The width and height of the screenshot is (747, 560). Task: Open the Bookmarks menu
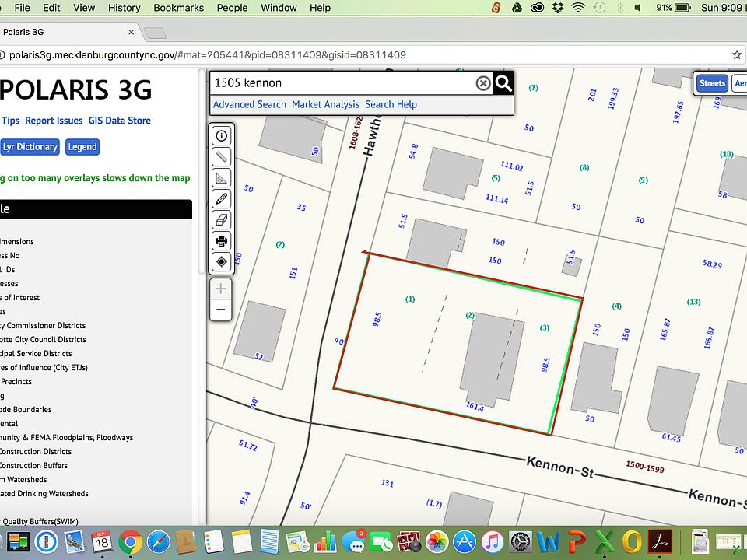(178, 8)
